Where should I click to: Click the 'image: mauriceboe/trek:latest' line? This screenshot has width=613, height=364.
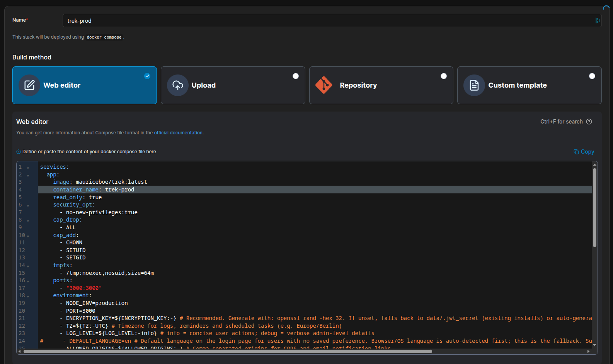[x=100, y=182]
